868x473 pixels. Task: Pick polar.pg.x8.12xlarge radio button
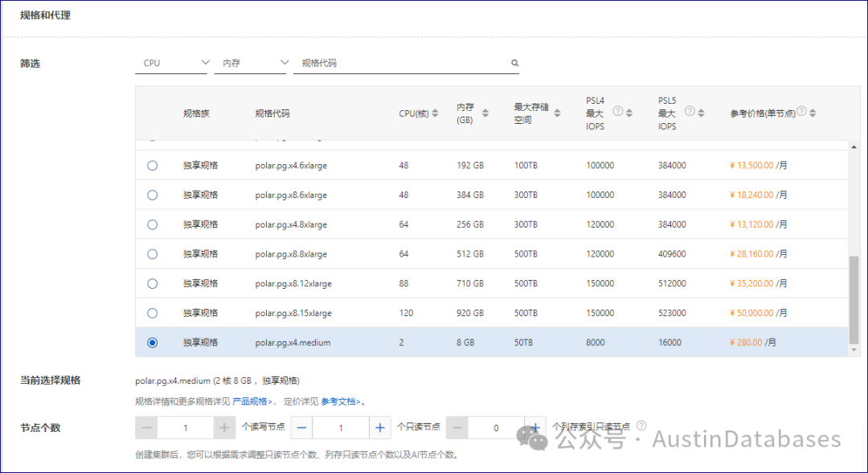[x=152, y=284]
